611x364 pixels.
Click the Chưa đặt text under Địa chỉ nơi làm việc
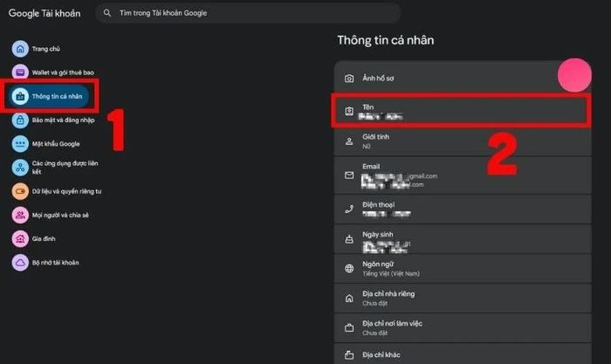374,333
